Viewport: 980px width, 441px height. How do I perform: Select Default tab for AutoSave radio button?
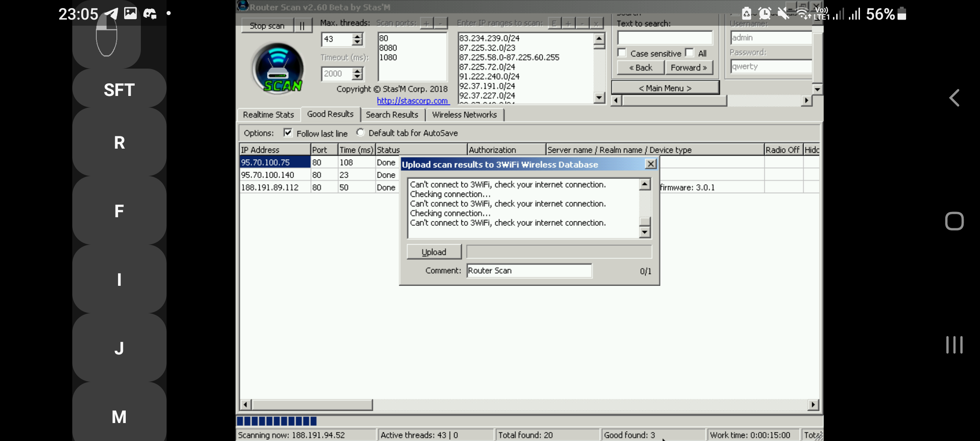point(360,132)
